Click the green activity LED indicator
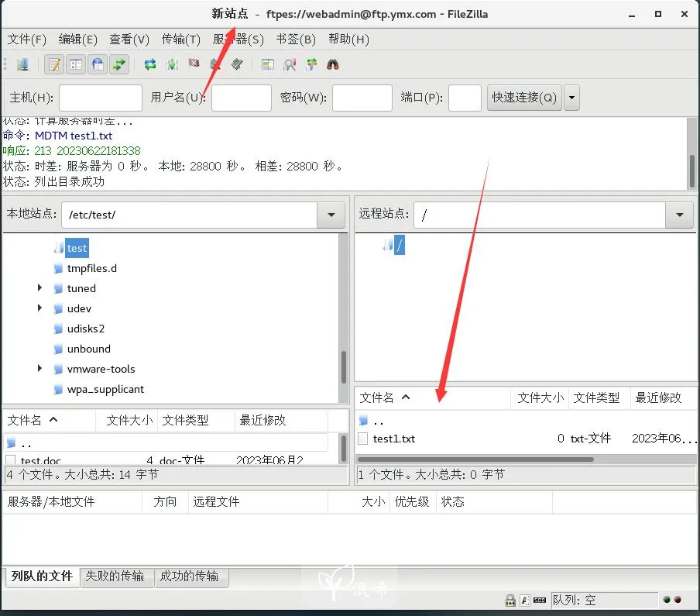Viewport: 700px width, 616px height. coord(667,600)
